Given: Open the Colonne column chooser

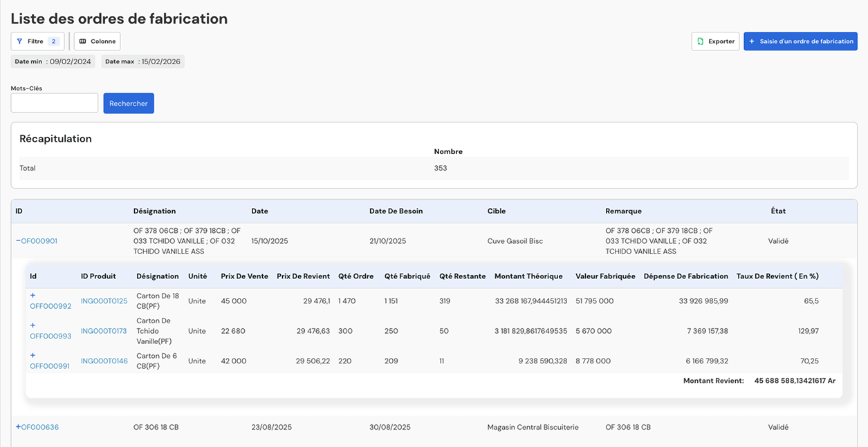Looking at the screenshot, I should (97, 41).
